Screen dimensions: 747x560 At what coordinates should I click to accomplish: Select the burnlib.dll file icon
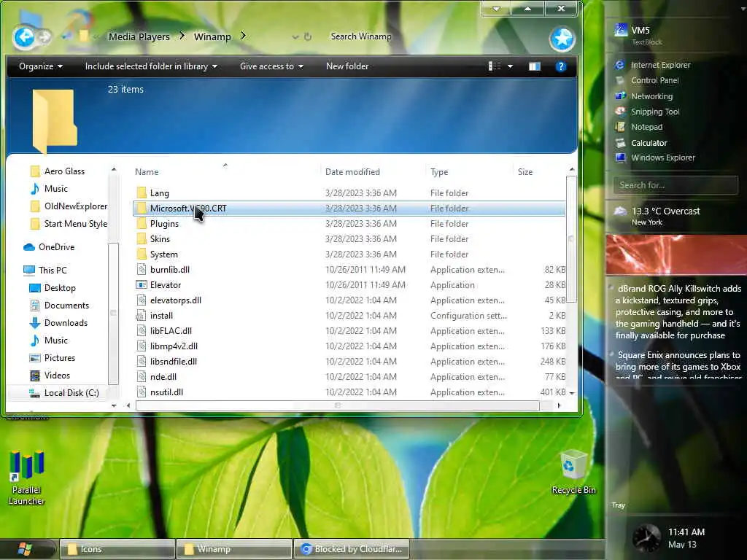(142, 270)
